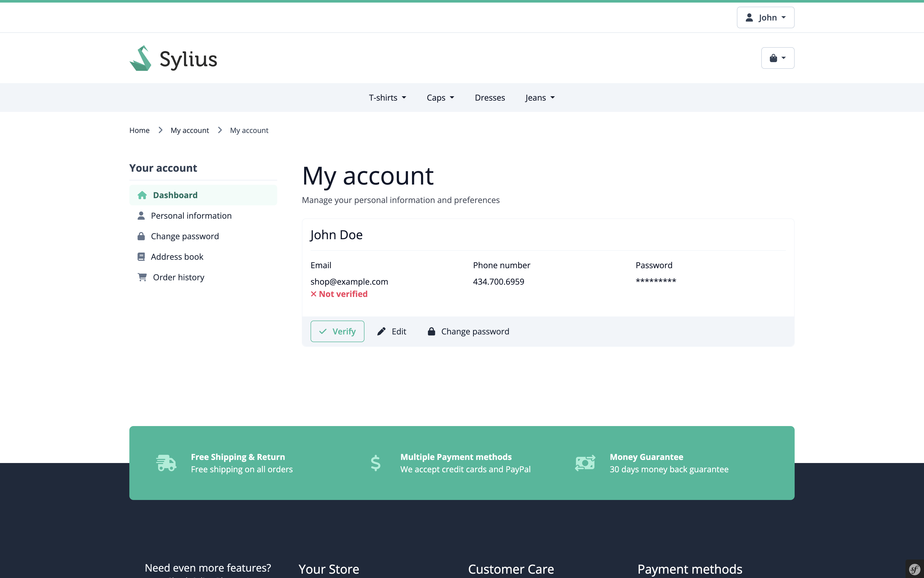
Task: Click the Sylius swan logo
Action: coord(141,59)
